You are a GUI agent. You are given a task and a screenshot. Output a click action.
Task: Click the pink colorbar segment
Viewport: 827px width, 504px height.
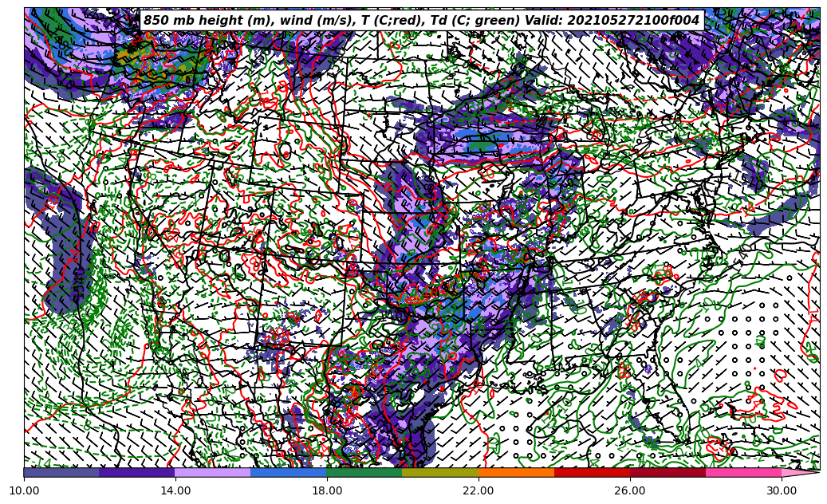[x=743, y=472]
